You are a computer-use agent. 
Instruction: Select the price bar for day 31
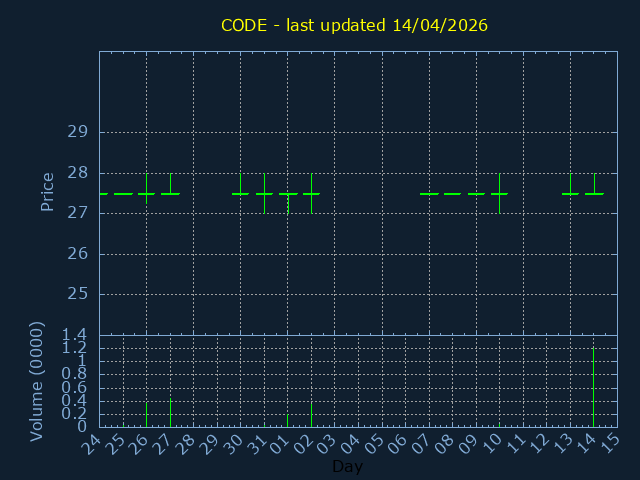[264, 193]
